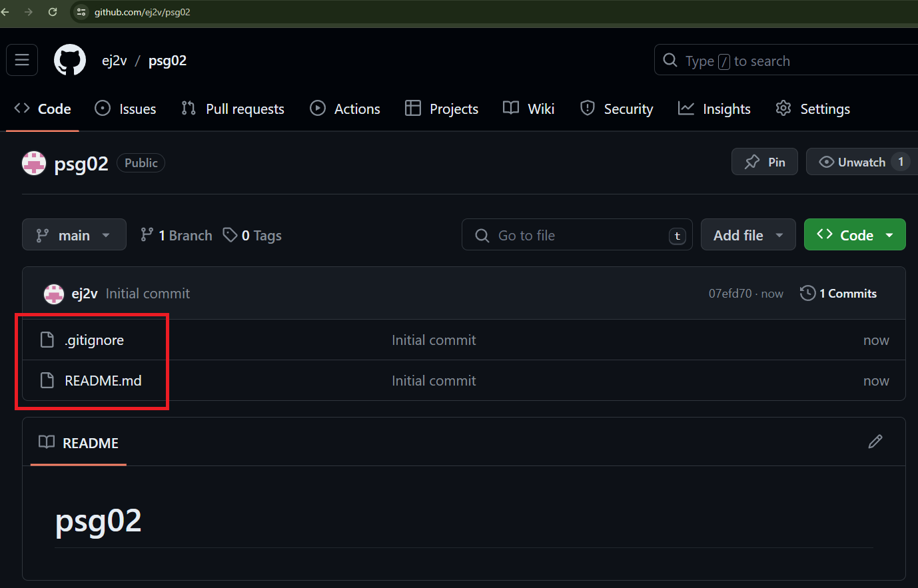Screen dimensions: 918x588
Task: Click the pencil icon to edit README
Action: (875, 441)
